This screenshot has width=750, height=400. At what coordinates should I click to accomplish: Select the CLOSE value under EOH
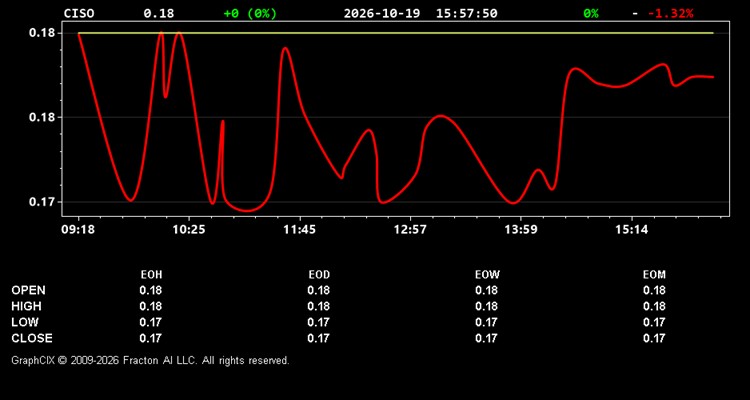coord(151,338)
